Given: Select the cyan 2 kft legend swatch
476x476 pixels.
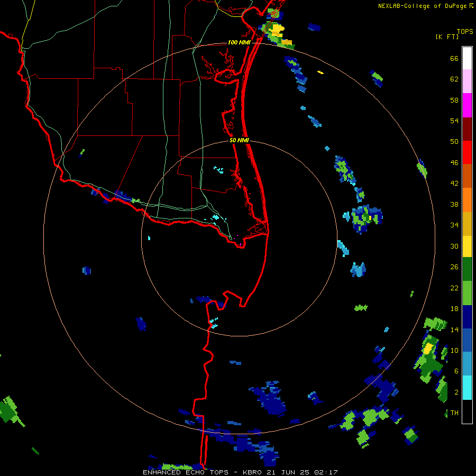Looking at the screenshot, I should tap(467, 388).
